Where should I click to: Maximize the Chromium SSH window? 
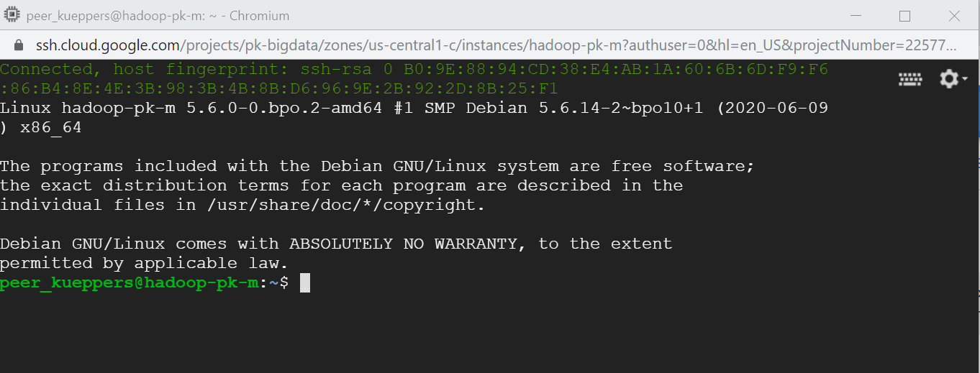[904, 15]
